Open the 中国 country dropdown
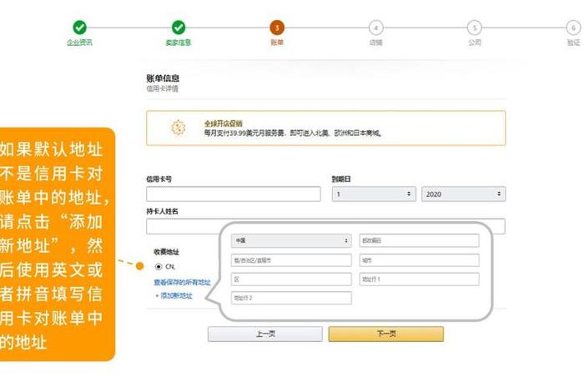Image resolution: width=584 pixels, height=392 pixels. [291, 240]
